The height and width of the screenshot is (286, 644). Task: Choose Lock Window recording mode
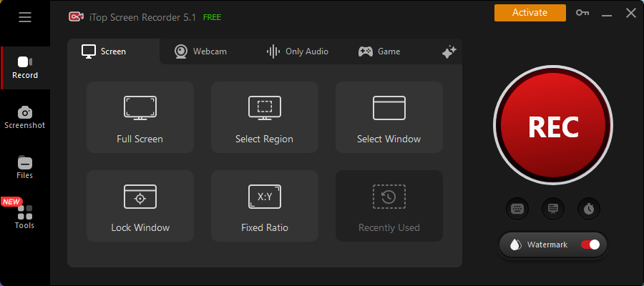(140, 206)
